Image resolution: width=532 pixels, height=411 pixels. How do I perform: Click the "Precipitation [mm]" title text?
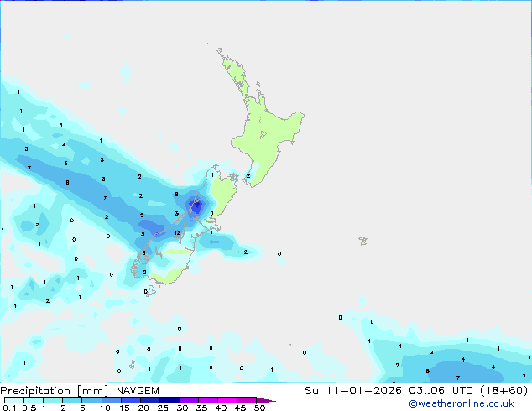tap(55, 391)
